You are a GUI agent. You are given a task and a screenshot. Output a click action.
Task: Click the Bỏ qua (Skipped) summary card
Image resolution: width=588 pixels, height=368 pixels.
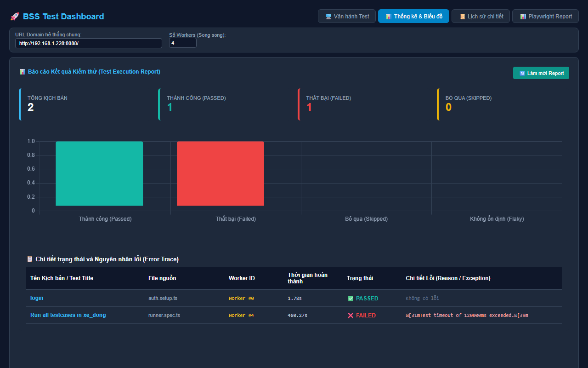tap(503, 104)
